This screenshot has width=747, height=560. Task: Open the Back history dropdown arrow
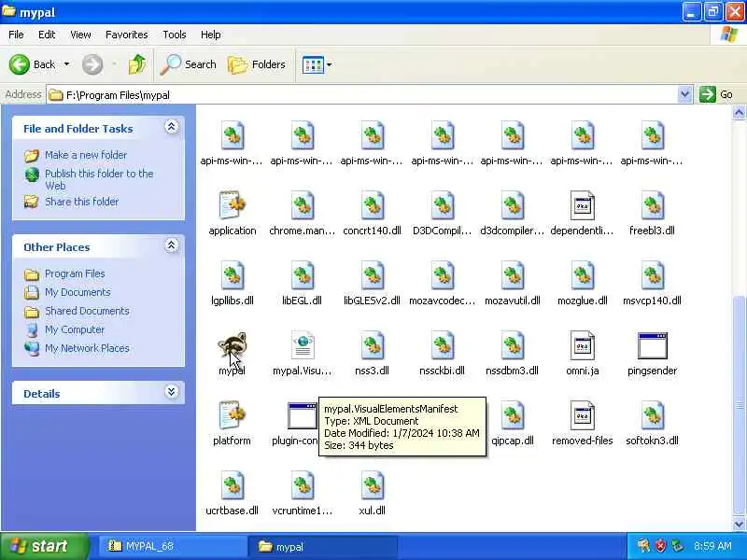(x=66, y=64)
